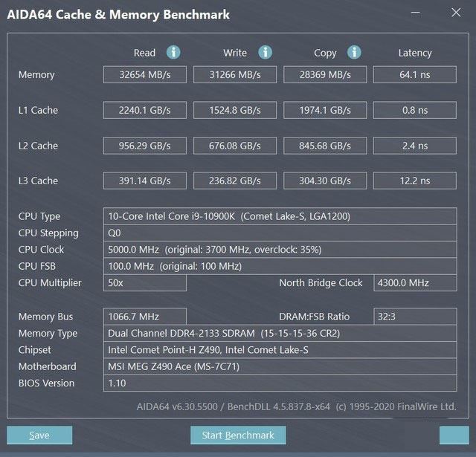Click Memory Bus value 1066.7 MHz

[145, 317]
